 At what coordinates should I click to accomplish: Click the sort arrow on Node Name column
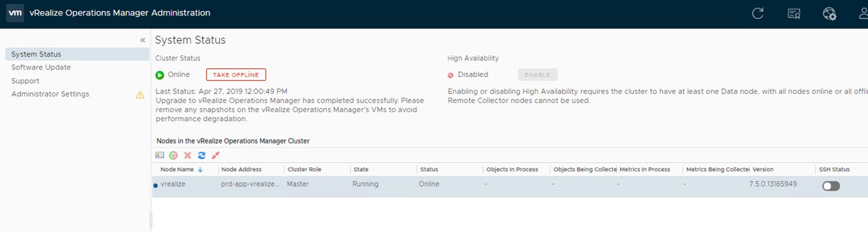[x=200, y=169]
